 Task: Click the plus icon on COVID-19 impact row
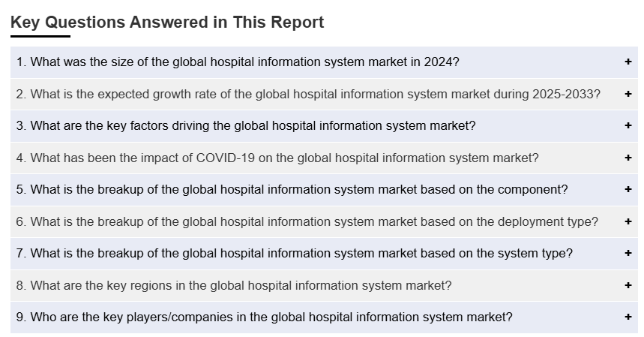click(628, 158)
